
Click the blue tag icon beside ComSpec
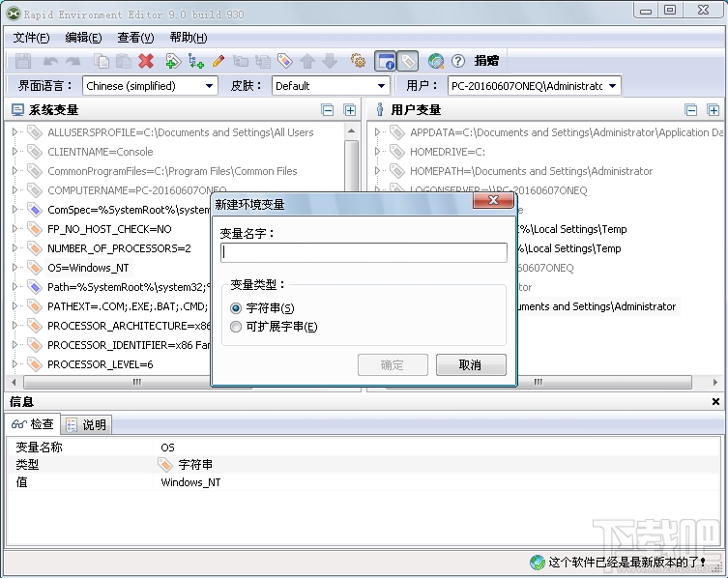point(35,210)
